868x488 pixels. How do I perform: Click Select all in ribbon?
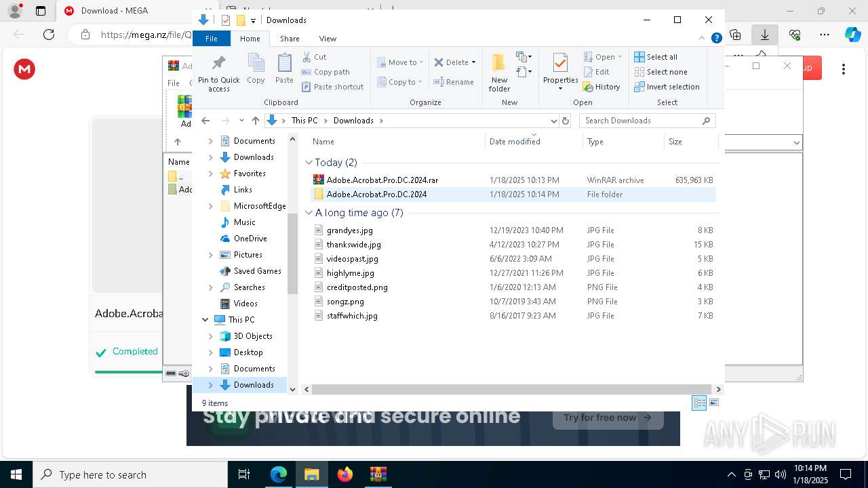(656, 57)
